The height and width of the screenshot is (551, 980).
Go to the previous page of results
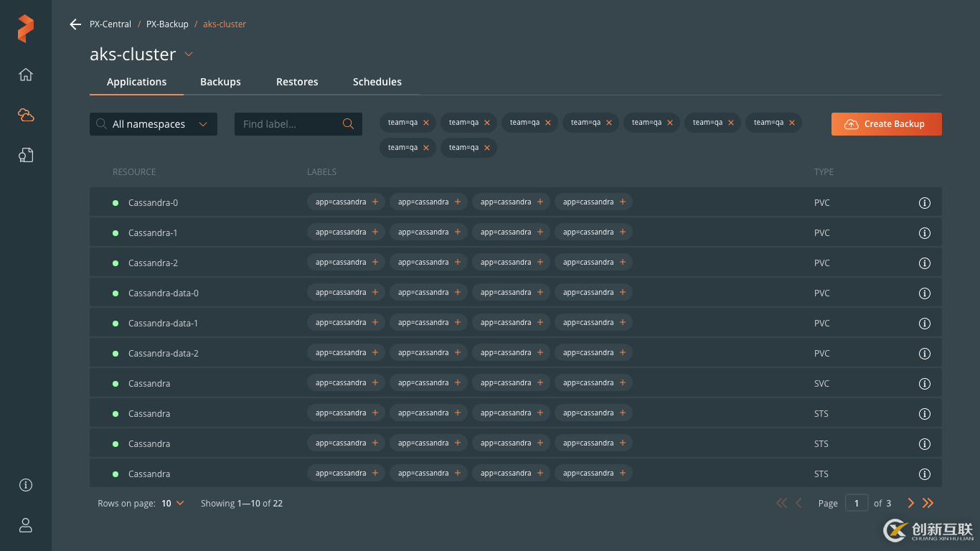[x=799, y=504]
